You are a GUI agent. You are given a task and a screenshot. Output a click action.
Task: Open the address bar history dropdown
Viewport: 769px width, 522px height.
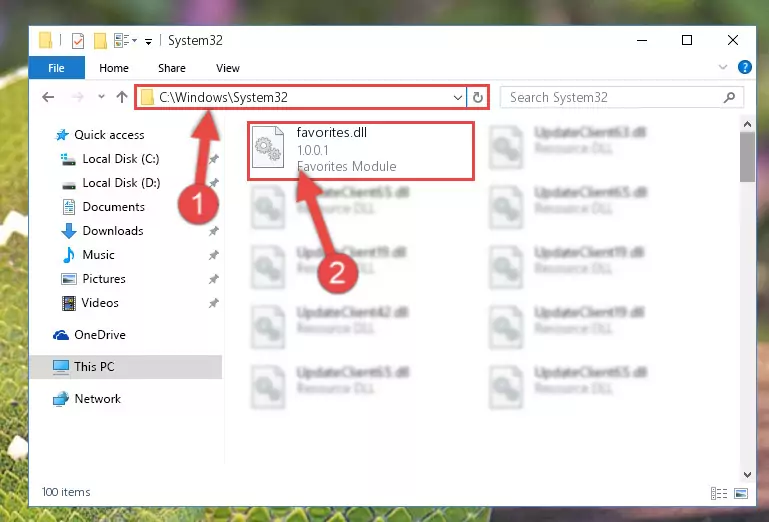(x=458, y=98)
